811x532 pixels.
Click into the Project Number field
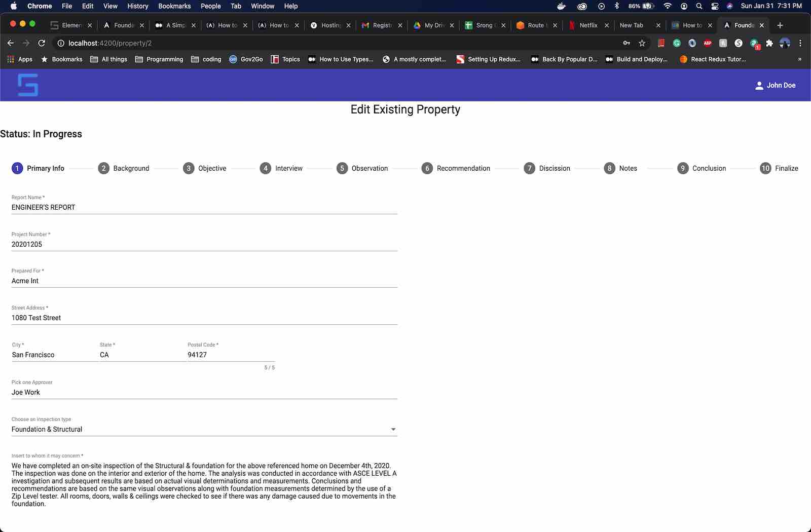pos(204,244)
